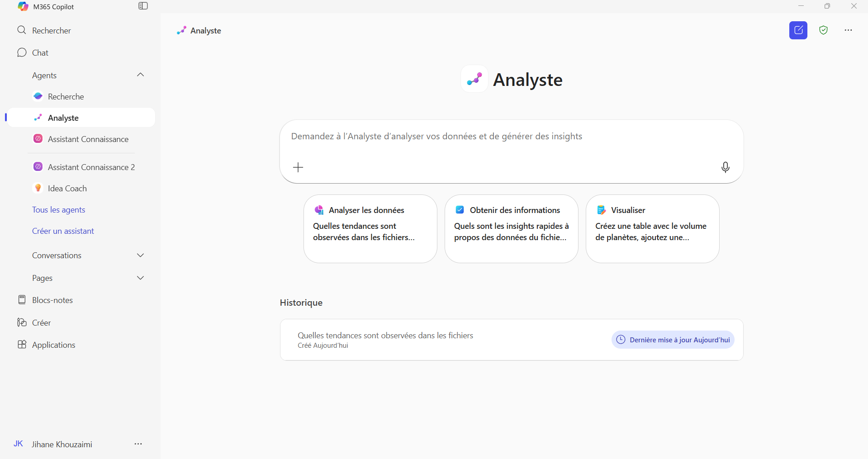Open the green shield protection icon
The width and height of the screenshot is (868, 459).
click(x=823, y=30)
